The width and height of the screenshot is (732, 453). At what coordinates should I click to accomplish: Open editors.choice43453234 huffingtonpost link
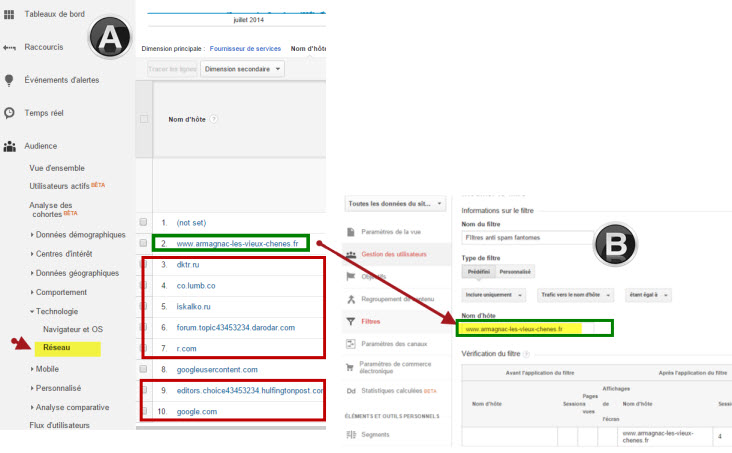(x=250, y=391)
